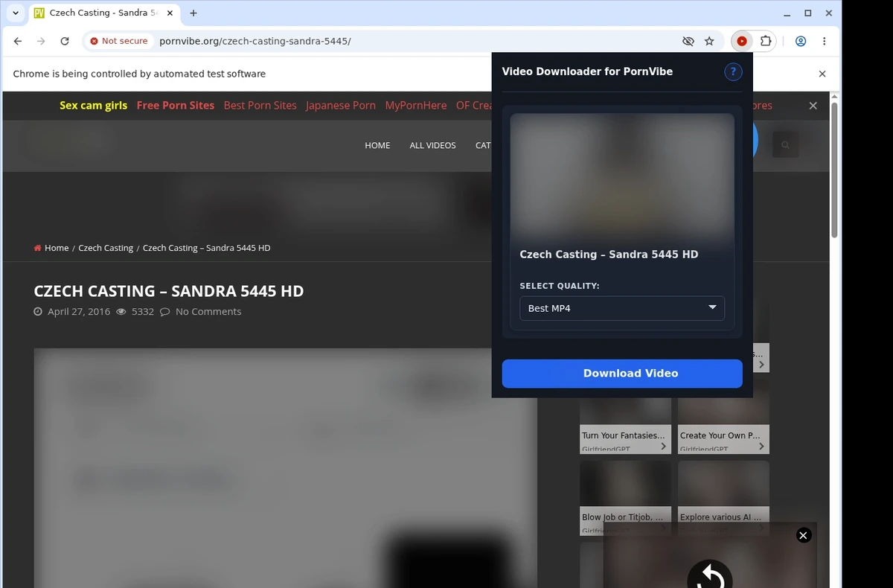Open the downloader help question icon
This screenshot has width=893, height=588.
tap(733, 71)
